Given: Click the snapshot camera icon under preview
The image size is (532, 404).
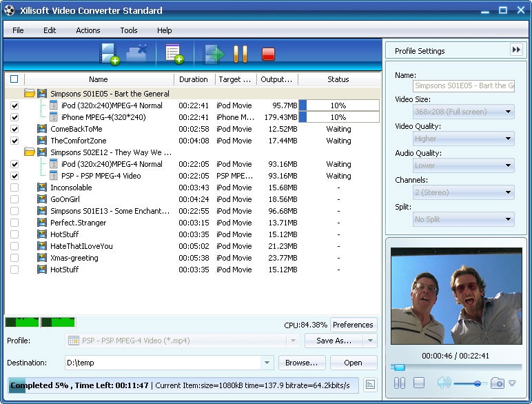Looking at the screenshot, I should pos(497,383).
